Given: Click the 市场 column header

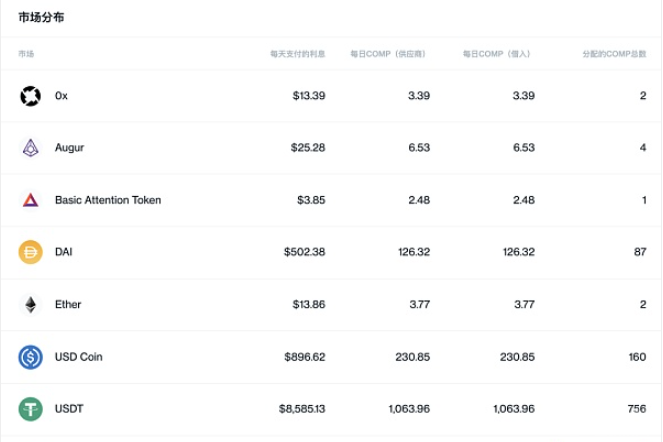Looking at the screenshot, I should [26, 54].
